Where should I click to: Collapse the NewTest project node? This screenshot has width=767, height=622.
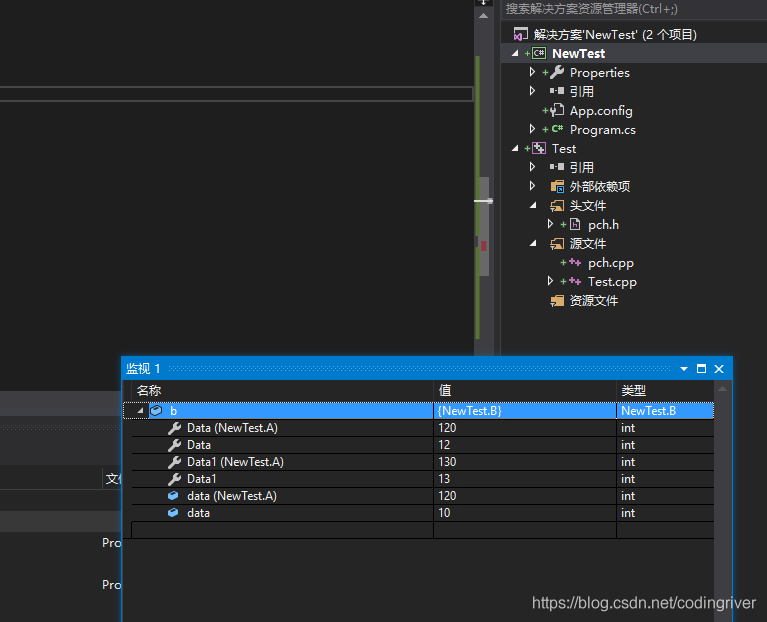(515, 53)
